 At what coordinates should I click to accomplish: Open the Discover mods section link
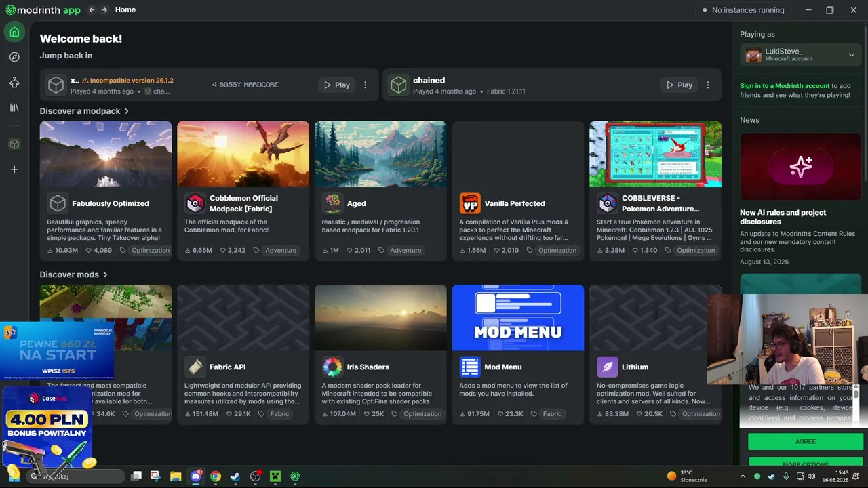[74, 274]
